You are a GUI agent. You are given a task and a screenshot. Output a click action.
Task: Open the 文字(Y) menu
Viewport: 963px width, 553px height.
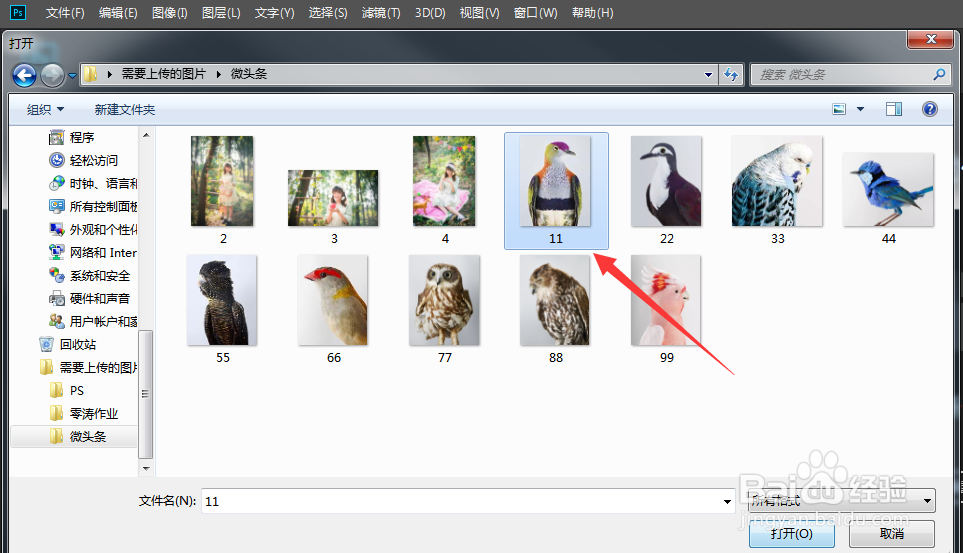[x=275, y=12]
